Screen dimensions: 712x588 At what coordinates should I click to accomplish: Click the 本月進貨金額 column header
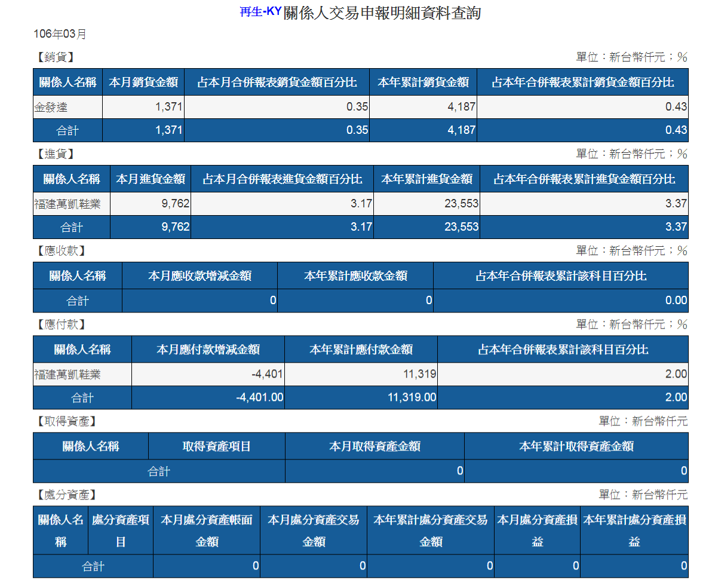151,179
